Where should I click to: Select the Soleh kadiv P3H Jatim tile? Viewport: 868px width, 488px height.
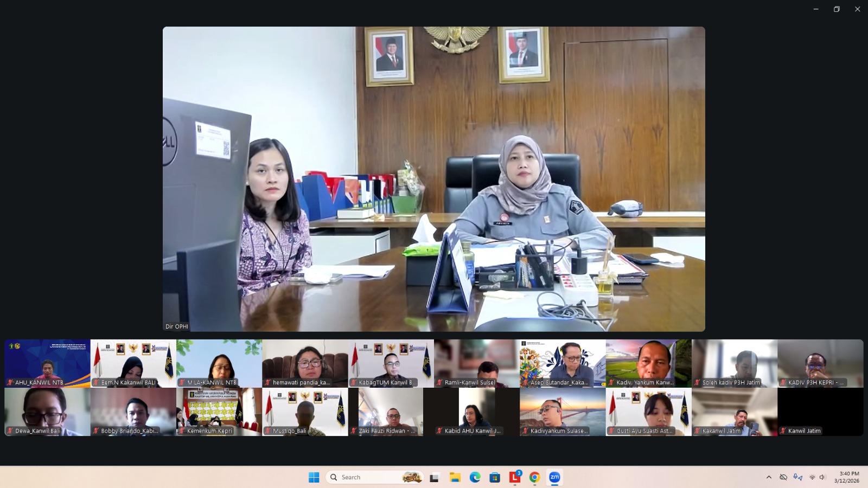coord(734,363)
